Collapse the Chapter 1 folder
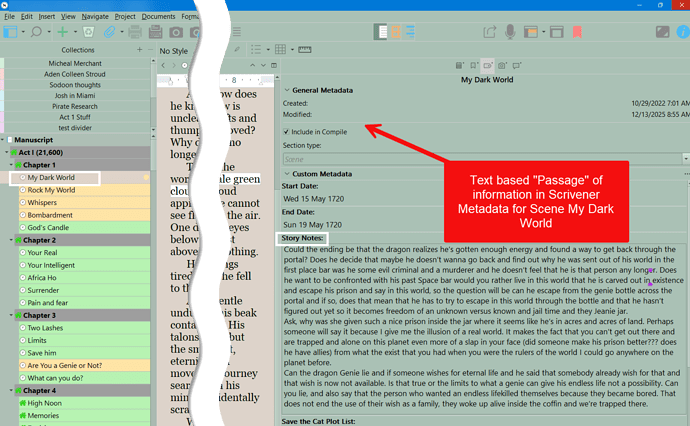The height and width of the screenshot is (426, 690). 14,164
